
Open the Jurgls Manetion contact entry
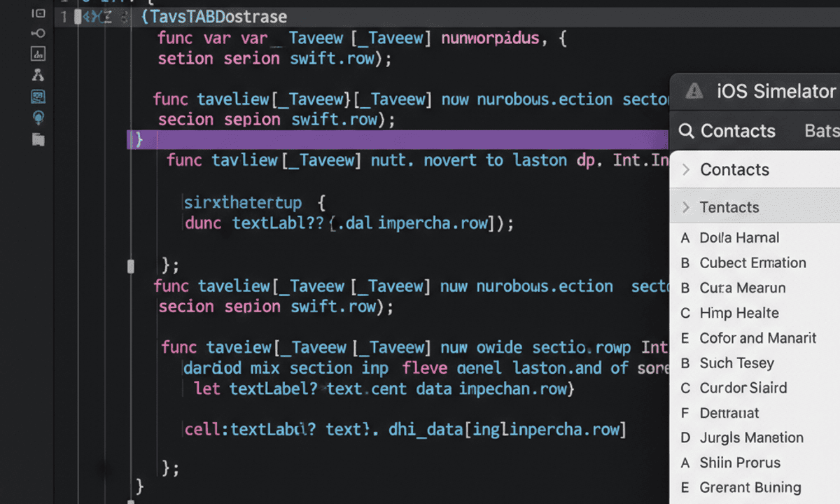click(x=751, y=438)
